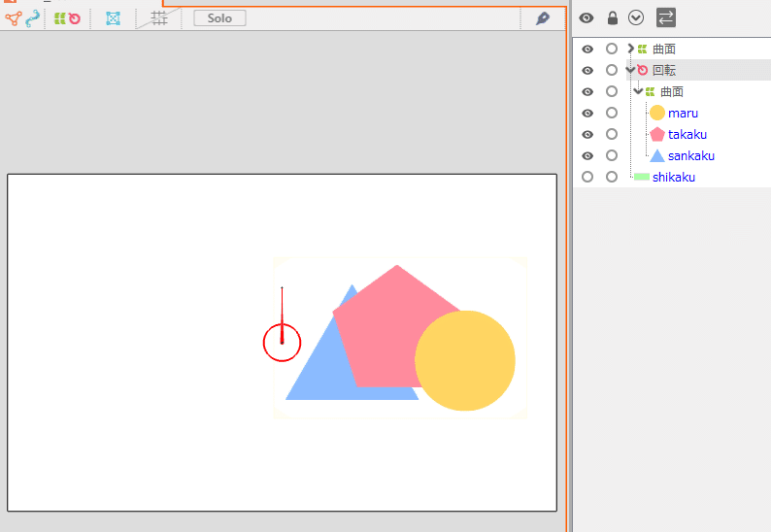Select the expanded 曲面 label under 回転
771x532 pixels.
(x=672, y=92)
